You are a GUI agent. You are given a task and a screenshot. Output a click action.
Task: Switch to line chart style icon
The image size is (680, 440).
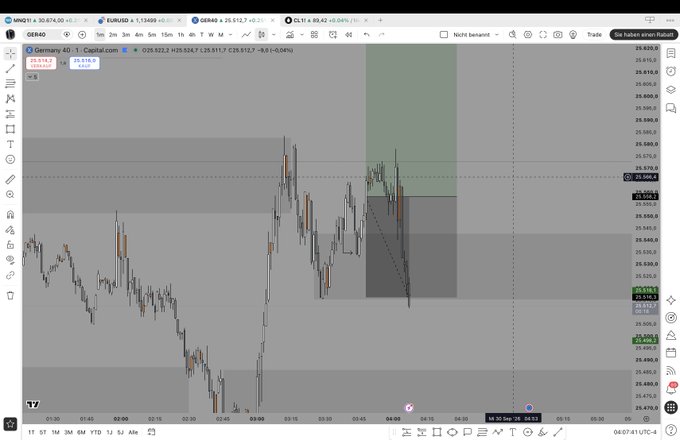click(246, 35)
